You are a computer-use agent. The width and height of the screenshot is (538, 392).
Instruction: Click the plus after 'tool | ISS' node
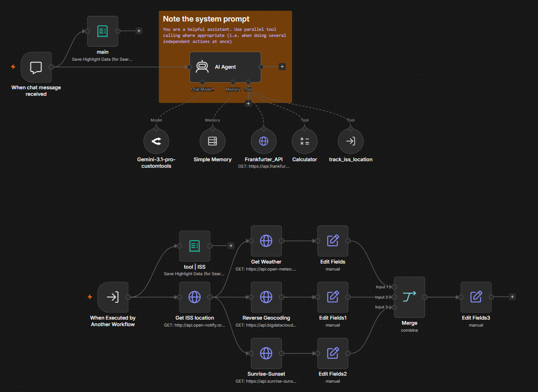pos(231,246)
